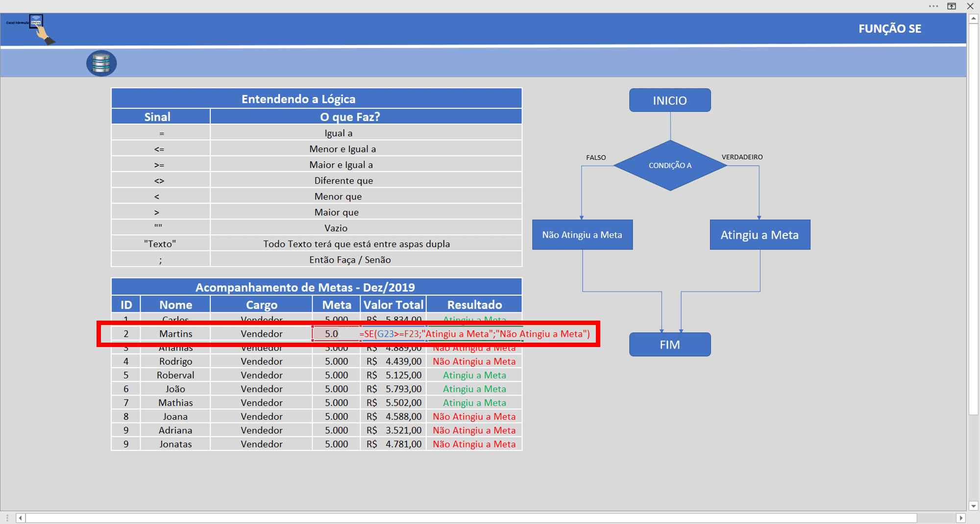This screenshot has width=980, height=524.
Task: Click the FUNÇÃO SE title text
Action: tap(889, 28)
